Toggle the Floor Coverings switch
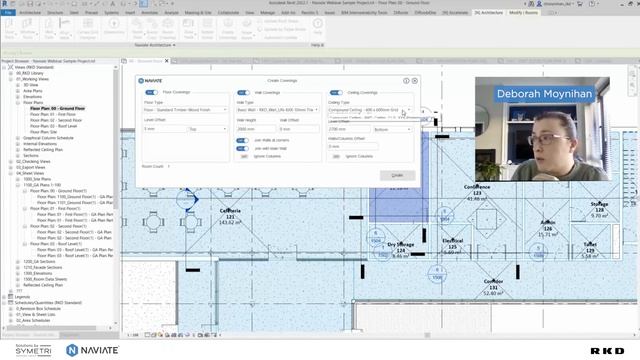 (151, 92)
